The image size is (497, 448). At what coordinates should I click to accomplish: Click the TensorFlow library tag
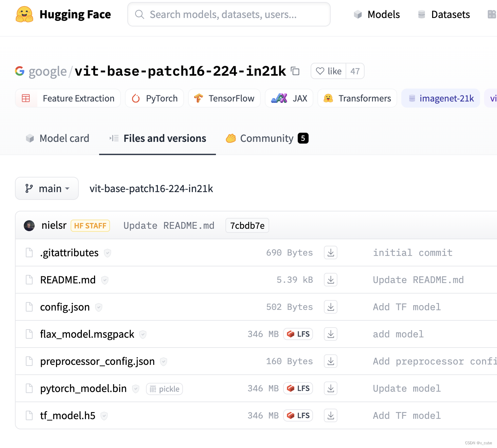pos(224,98)
